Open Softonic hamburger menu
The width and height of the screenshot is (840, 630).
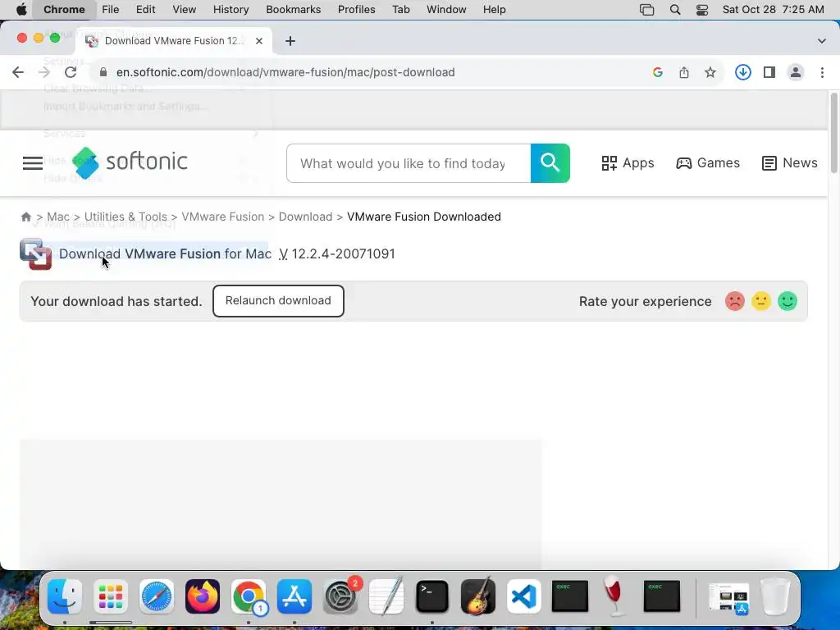point(33,163)
